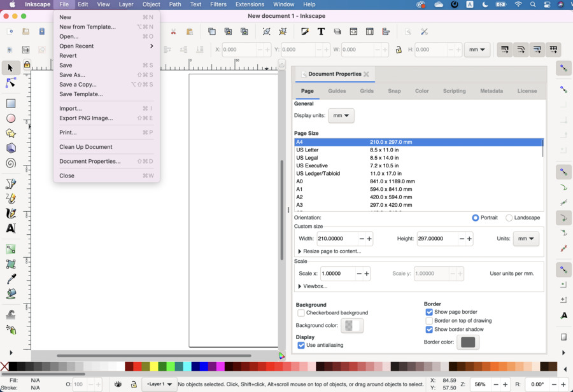Choose Import from File menu

(x=106, y=109)
